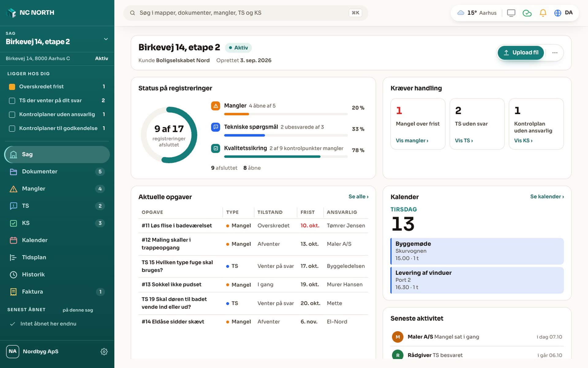Click the search field for mapper and dokumenter
This screenshot has width=588, height=368.
click(x=245, y=13)
